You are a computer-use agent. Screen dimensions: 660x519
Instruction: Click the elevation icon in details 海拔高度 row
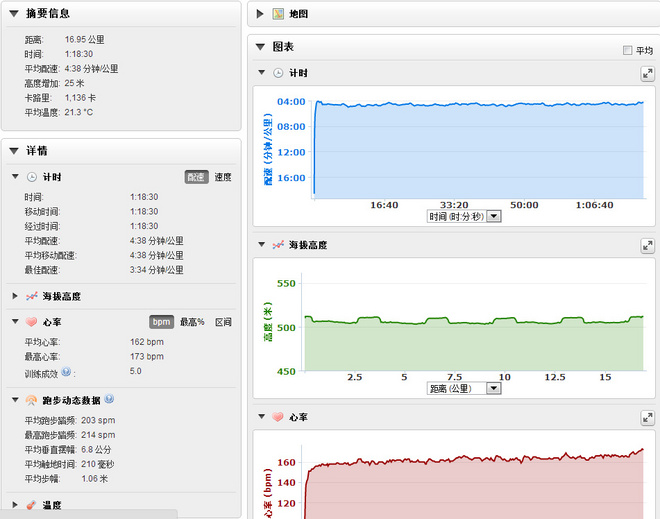tap(32, 296)
